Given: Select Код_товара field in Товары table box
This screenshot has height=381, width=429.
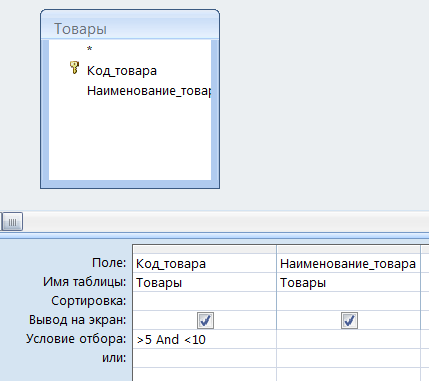Looking at the screenshot, I should point(122,71).
